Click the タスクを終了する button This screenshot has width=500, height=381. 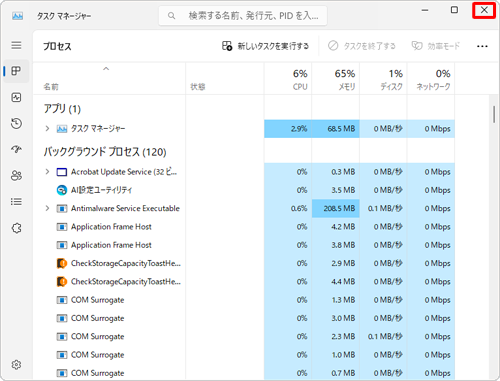click(362, 46)
